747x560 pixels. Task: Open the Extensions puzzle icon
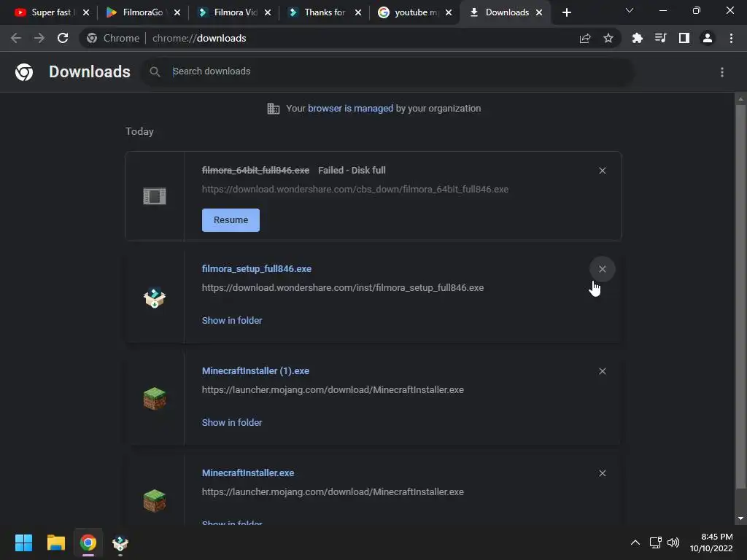[638, 38]
